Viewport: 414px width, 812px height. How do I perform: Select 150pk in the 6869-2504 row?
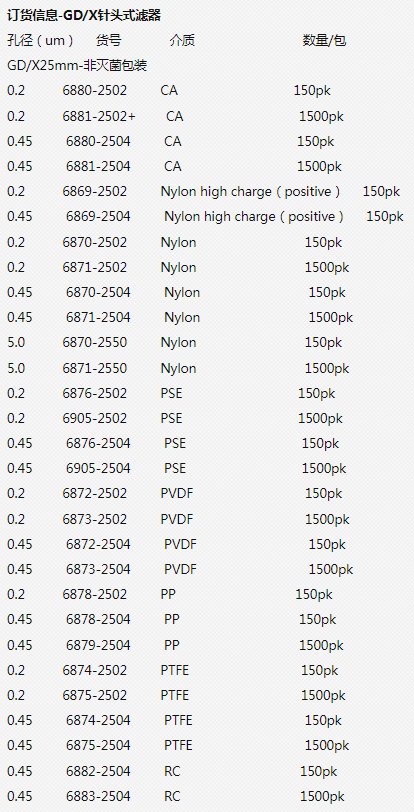click(x=385, y=216)
